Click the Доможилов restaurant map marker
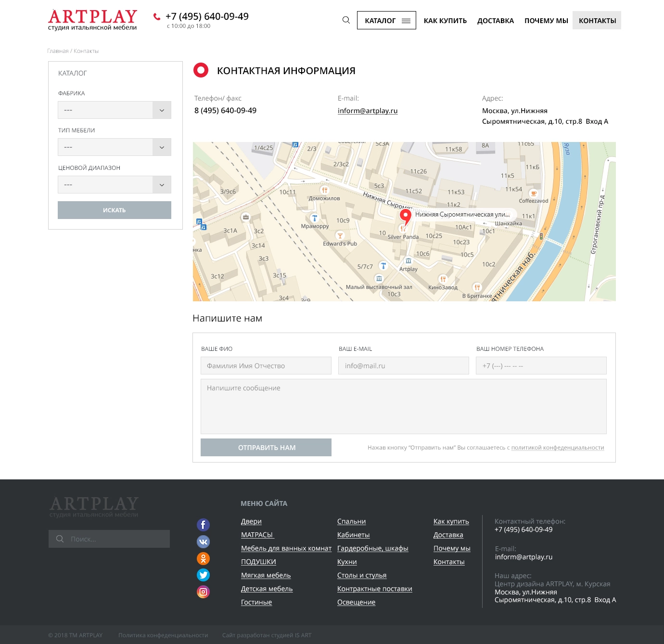664x644 pixels. coord(325,190)
